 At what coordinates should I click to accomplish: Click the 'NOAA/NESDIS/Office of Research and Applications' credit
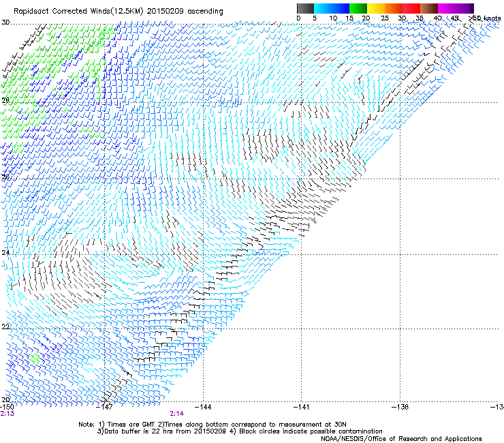pyautogui.click(x=401, y=439)
